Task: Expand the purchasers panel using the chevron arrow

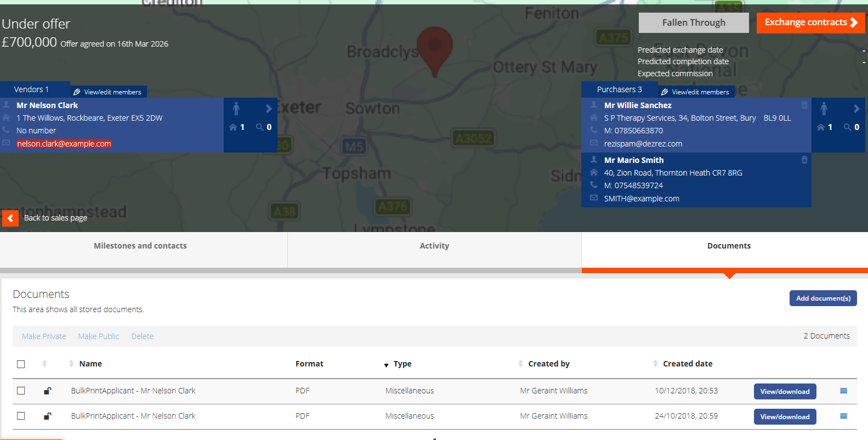Action: pos(856,109)
